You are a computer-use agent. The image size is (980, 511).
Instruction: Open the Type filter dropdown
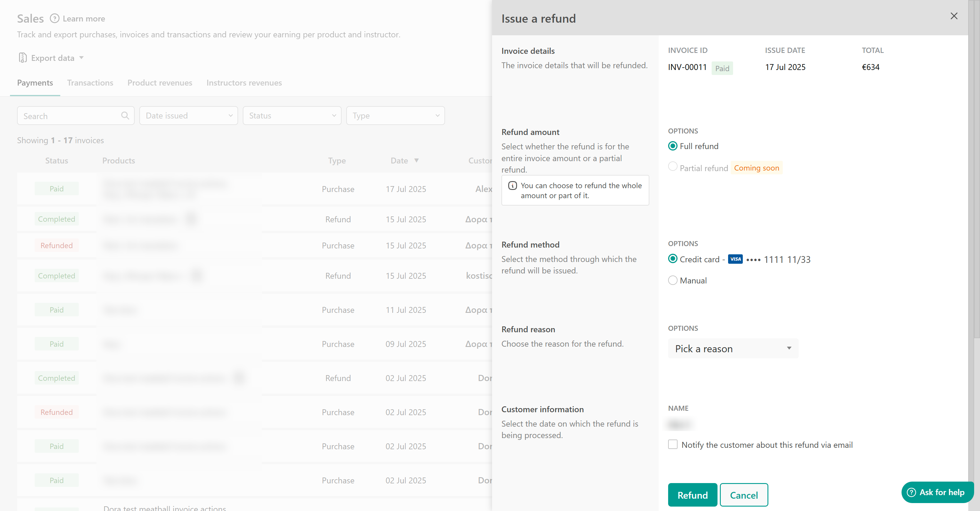pos(395,116)
